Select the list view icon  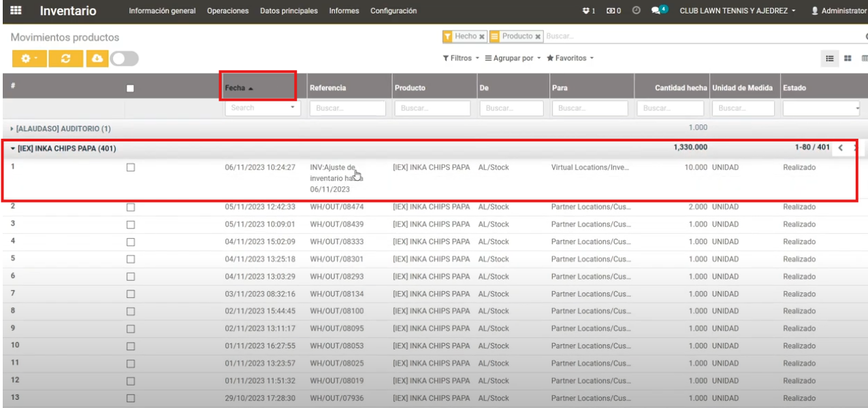[x=830, y=58]
